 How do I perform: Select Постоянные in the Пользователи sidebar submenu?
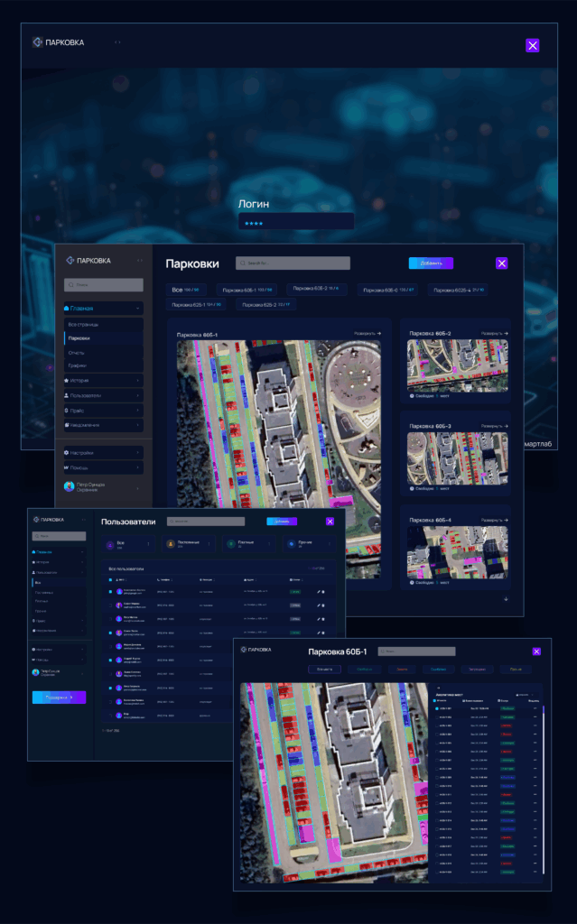(58, 592)
